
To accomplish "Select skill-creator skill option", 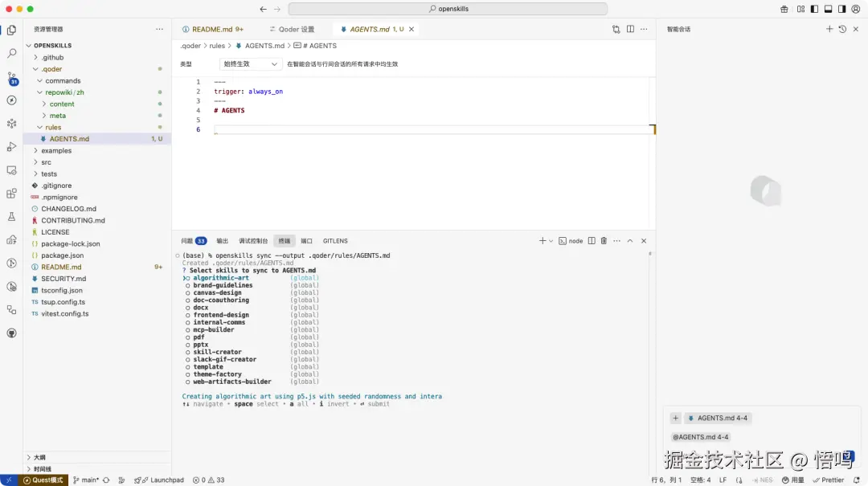I will pos(217,352).
